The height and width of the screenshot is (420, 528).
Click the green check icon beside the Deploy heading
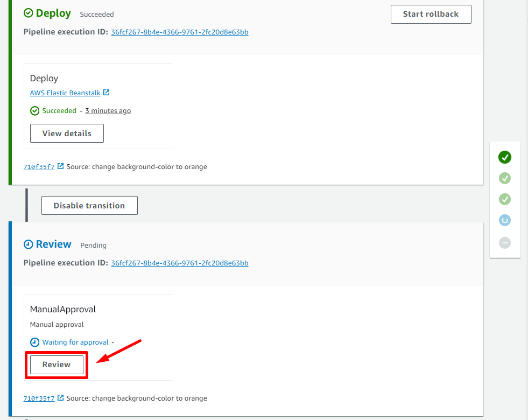[x=29, y=13]
